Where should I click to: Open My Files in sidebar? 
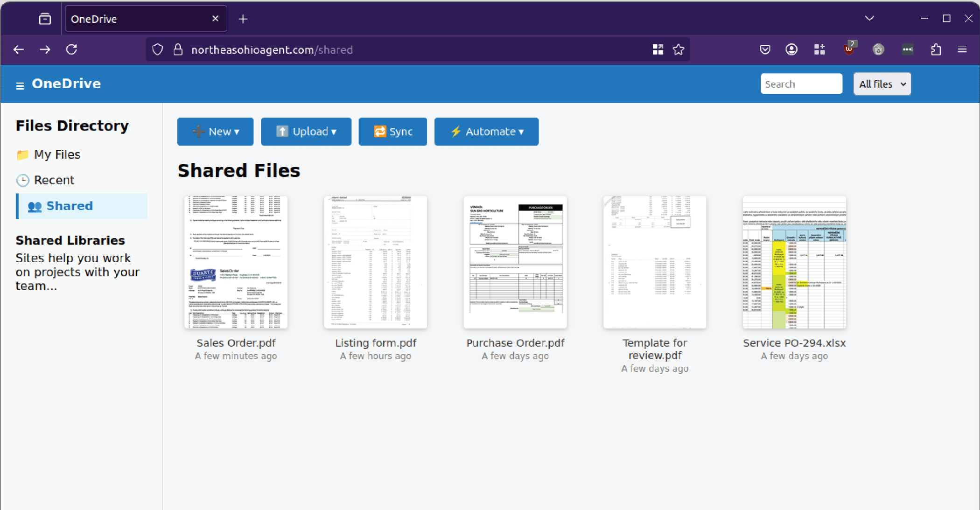(x=49, y=154)
